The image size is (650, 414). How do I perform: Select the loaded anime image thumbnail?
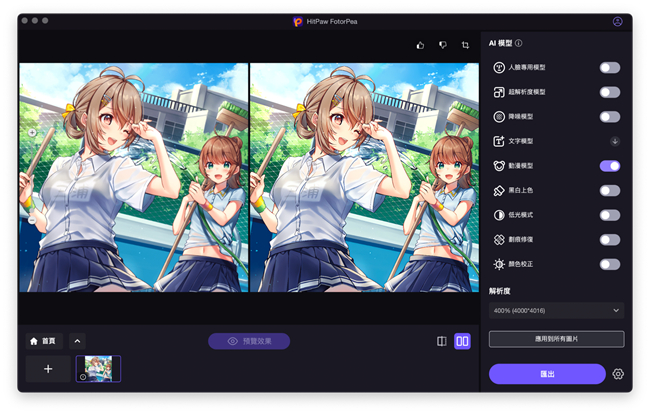coord(98,369)
